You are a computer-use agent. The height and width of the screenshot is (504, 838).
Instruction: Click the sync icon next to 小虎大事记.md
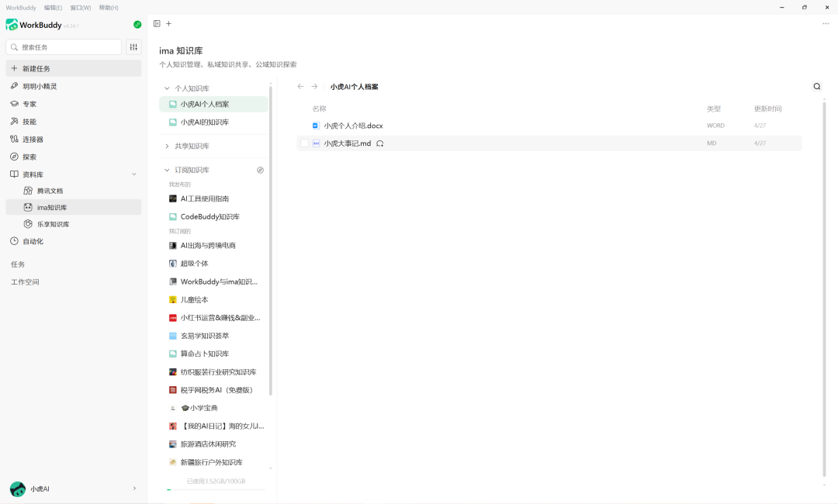(x=380, y=143)
